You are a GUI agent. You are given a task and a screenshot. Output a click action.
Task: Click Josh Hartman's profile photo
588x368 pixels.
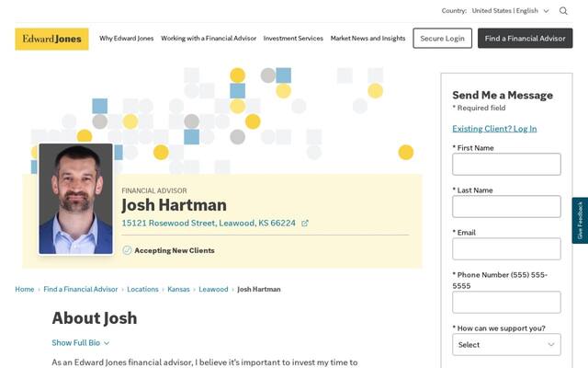75,199
